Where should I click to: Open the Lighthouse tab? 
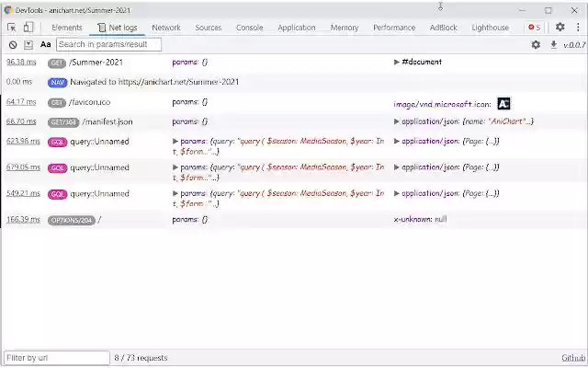[x=490, y=28]
